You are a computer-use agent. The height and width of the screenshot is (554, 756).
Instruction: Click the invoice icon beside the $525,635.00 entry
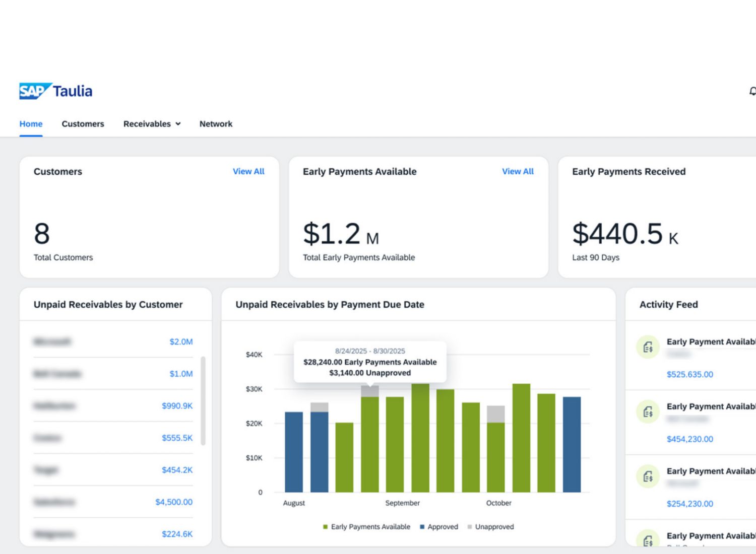tap(648, 347)
